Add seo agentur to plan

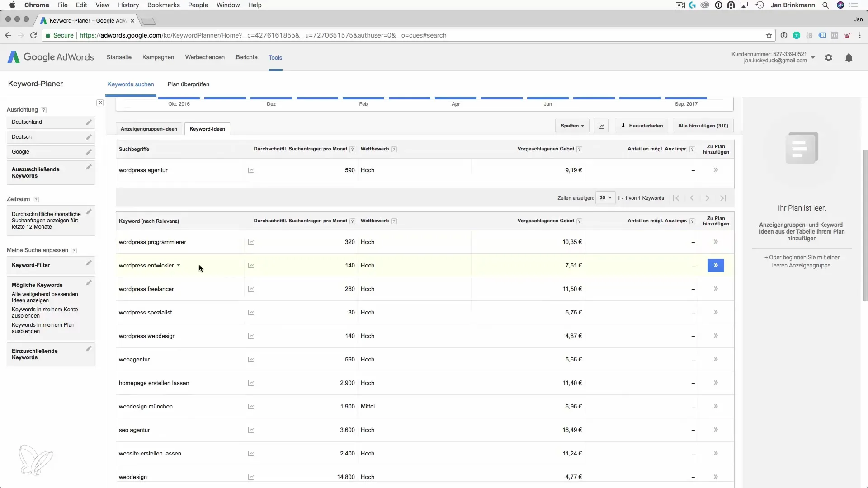point(716,430)
